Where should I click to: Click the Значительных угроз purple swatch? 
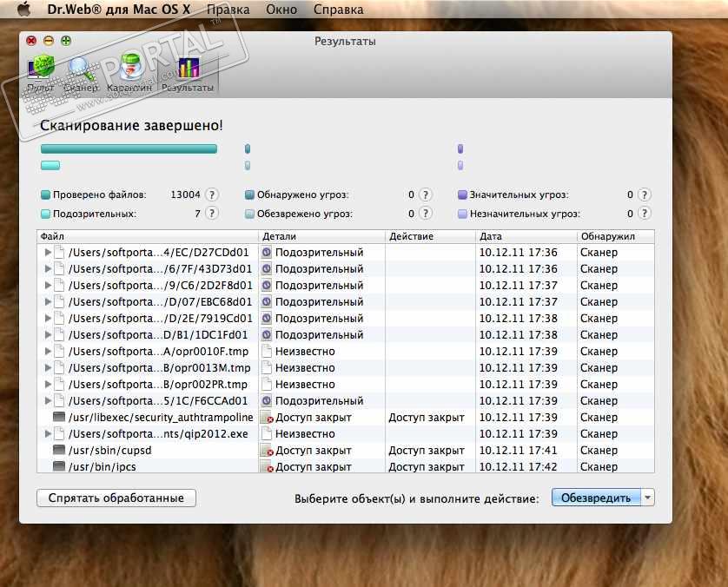pyautogui.click(x=462, y=195)
